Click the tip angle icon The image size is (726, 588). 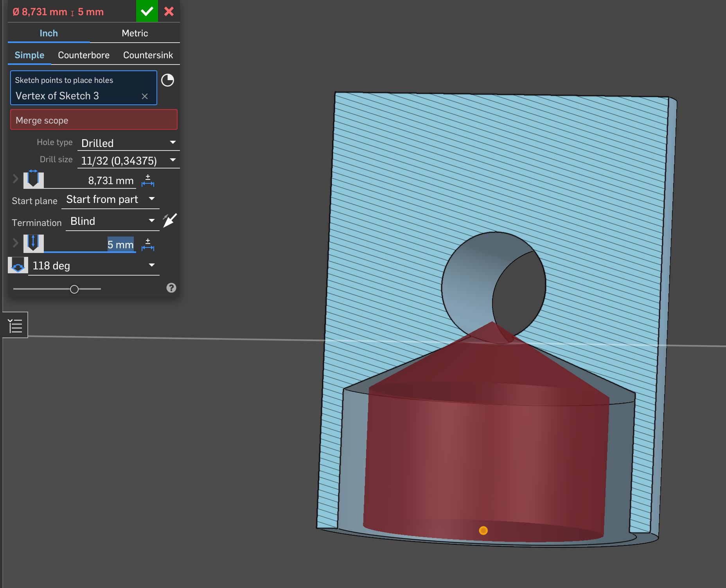click(x=18, y=265)
